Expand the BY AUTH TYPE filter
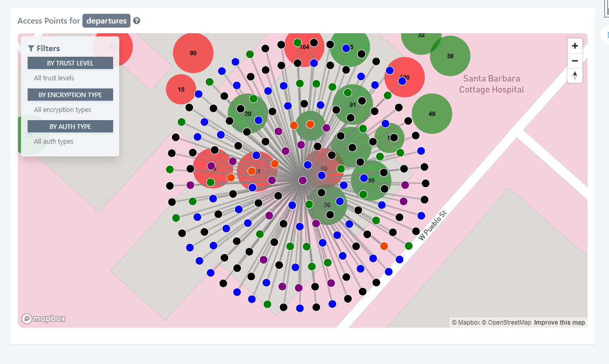609x364 pixels. [x=70, y=126]
